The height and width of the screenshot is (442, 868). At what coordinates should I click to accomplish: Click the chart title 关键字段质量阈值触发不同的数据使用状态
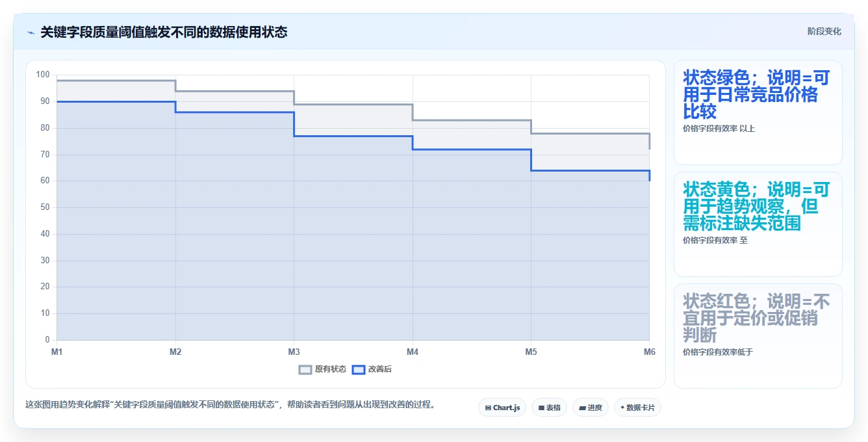[x=164, y=32]
